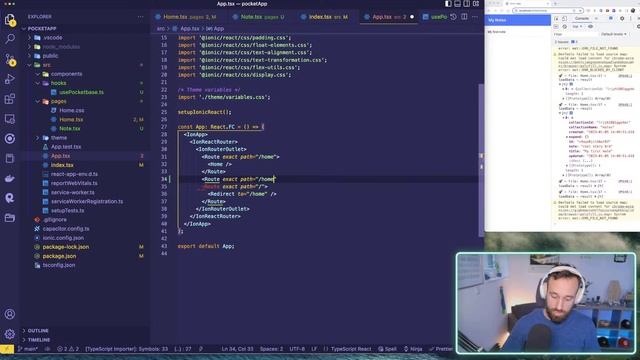This screenshot has width=640, height=360.
Task: Open Customize Layout icon in title bar
Action: 476,4
